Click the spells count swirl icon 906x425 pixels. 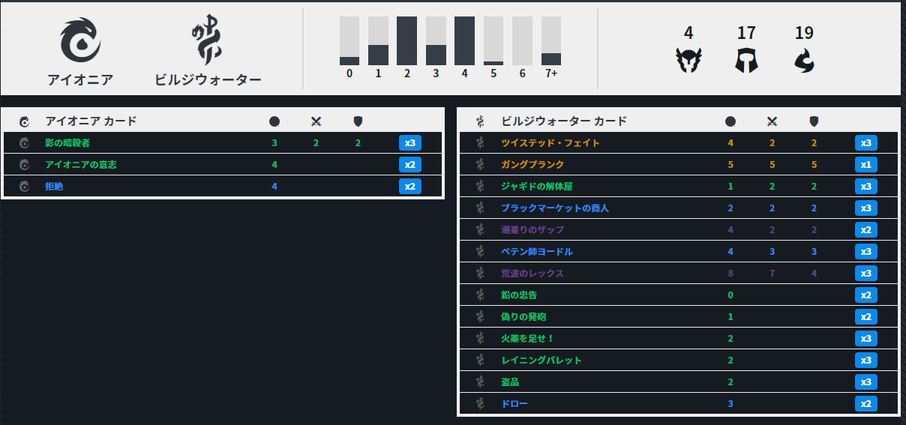pos(804,60)
